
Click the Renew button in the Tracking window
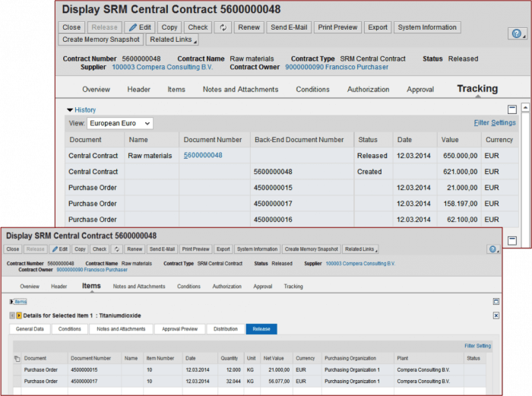[x=249, y=27]
